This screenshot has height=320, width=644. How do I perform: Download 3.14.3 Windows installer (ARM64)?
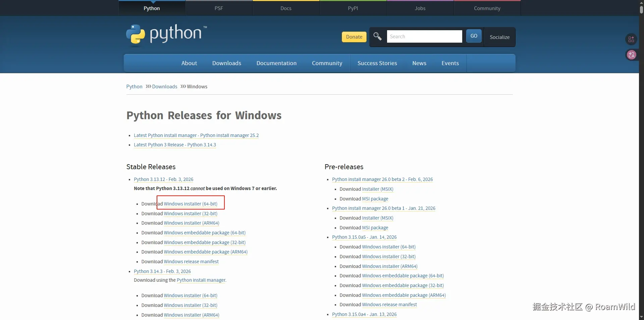click(192, 315)
